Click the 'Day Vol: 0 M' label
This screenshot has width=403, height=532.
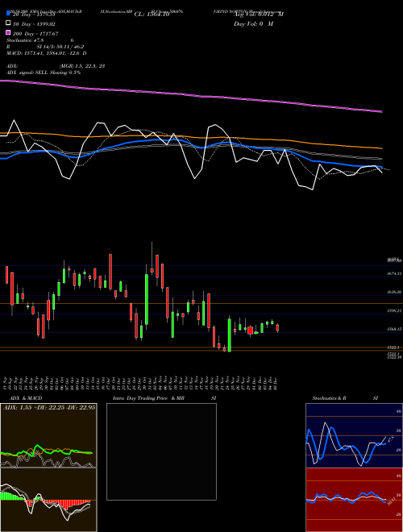point(253,23)
